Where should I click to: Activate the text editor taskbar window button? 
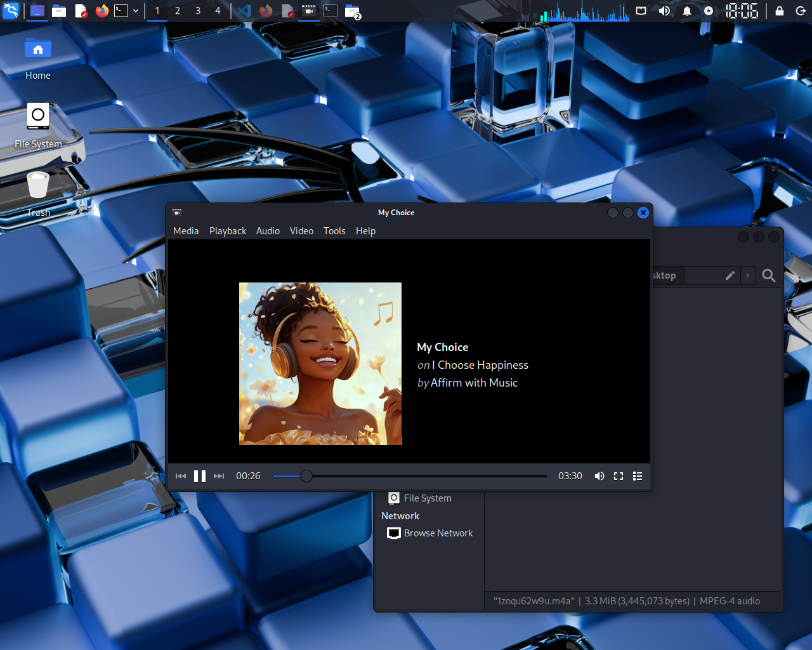(x=288, y=11)
